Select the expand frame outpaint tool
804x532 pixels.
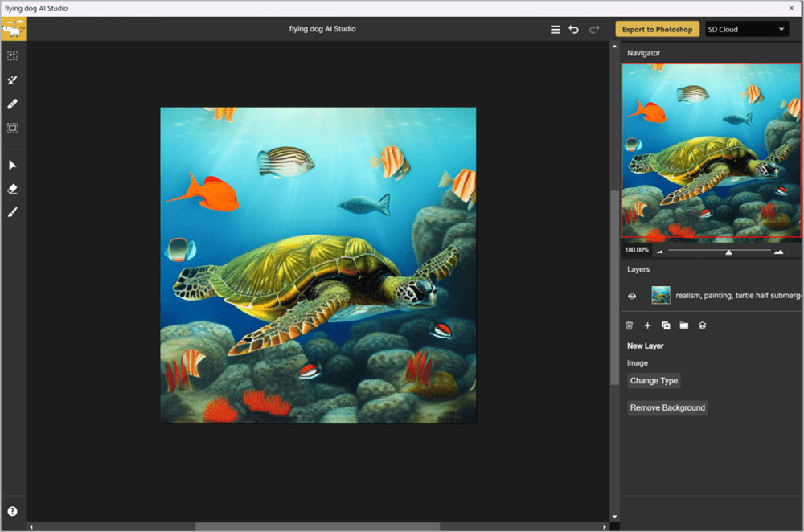(x=13, y=128)
